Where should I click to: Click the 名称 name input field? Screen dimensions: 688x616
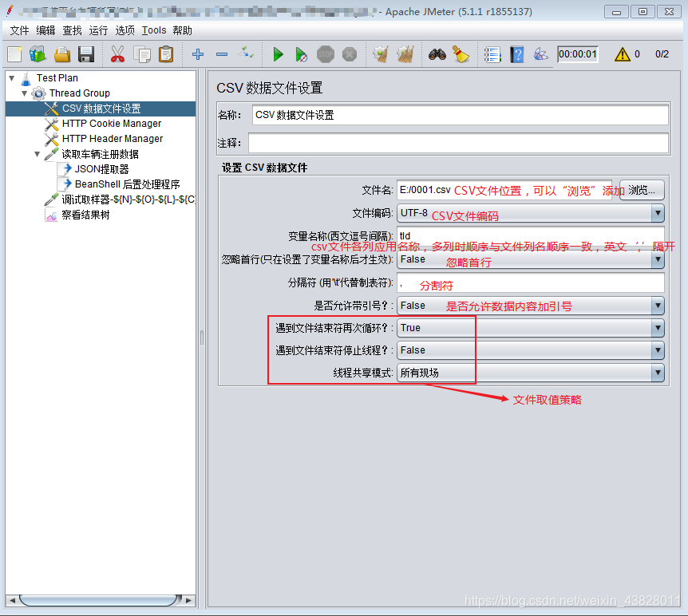click(x=461, y=115)
